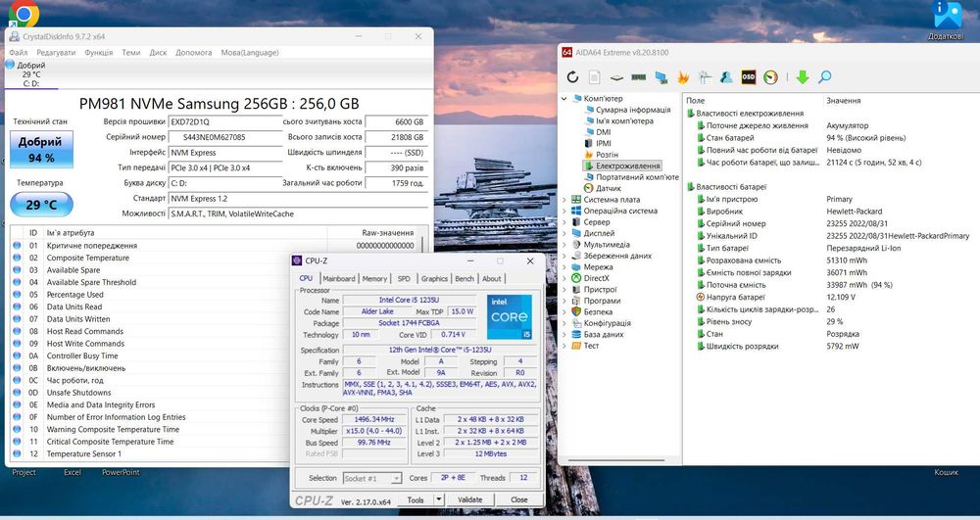This screenshot has width=980, height=520.
Task: Click the magnifier search icon in AIDA64
Action: [x=825, y=76]
